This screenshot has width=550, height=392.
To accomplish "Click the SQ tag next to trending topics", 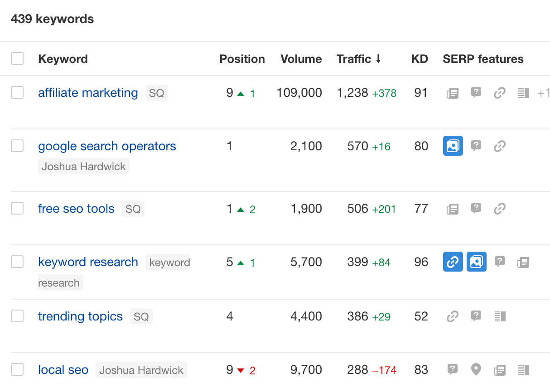I will coord(141,317).
